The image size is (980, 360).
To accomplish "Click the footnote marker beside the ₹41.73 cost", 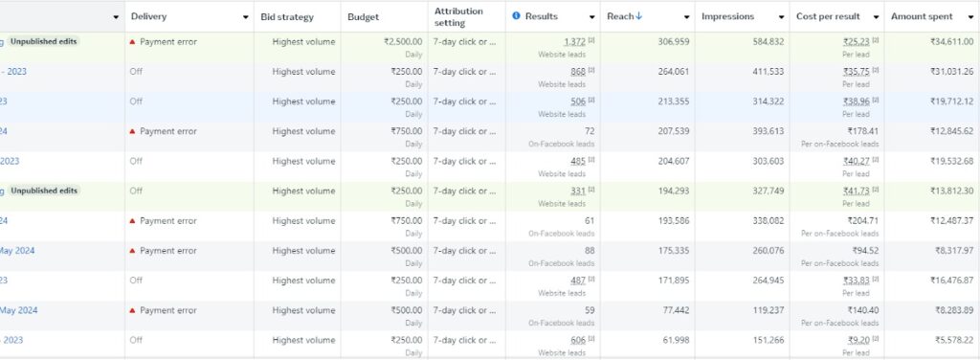I will click(876, 190).
